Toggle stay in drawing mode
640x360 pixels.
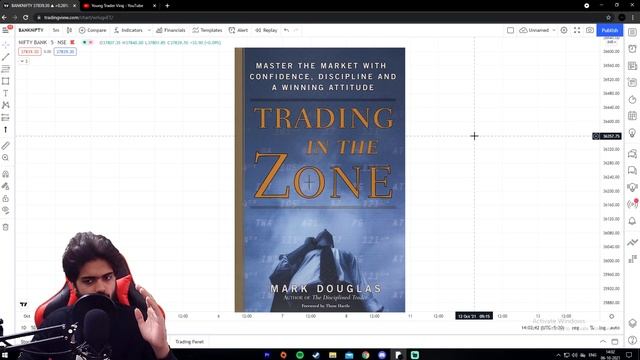coord(6,187)
